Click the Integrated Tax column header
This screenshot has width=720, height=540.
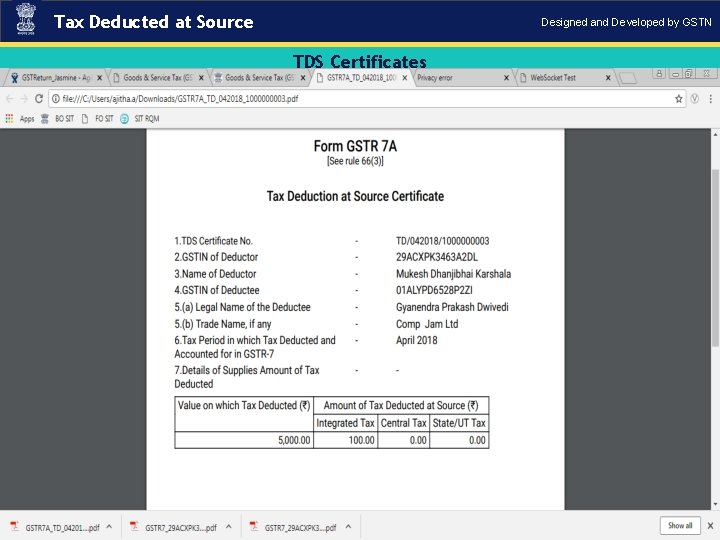[x=345, y=423]
